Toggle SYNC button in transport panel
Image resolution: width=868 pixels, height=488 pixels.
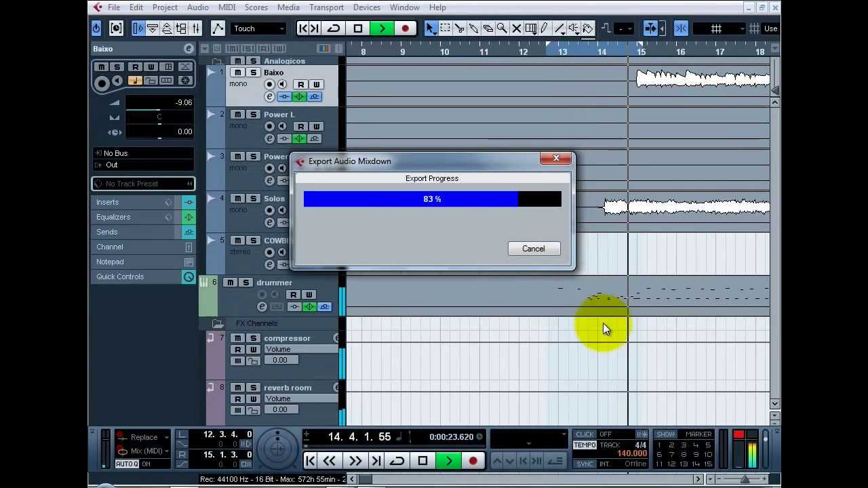coord(585,464)
